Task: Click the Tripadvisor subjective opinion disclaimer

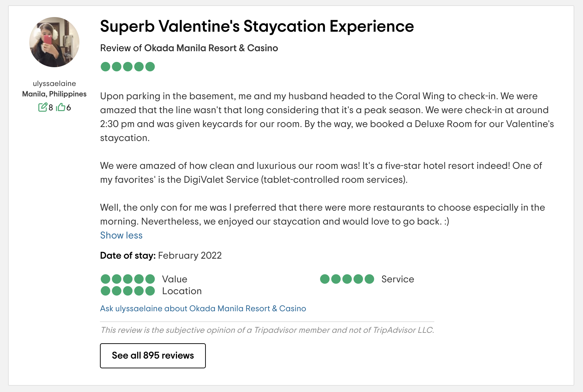Action: tap(267, 330)
